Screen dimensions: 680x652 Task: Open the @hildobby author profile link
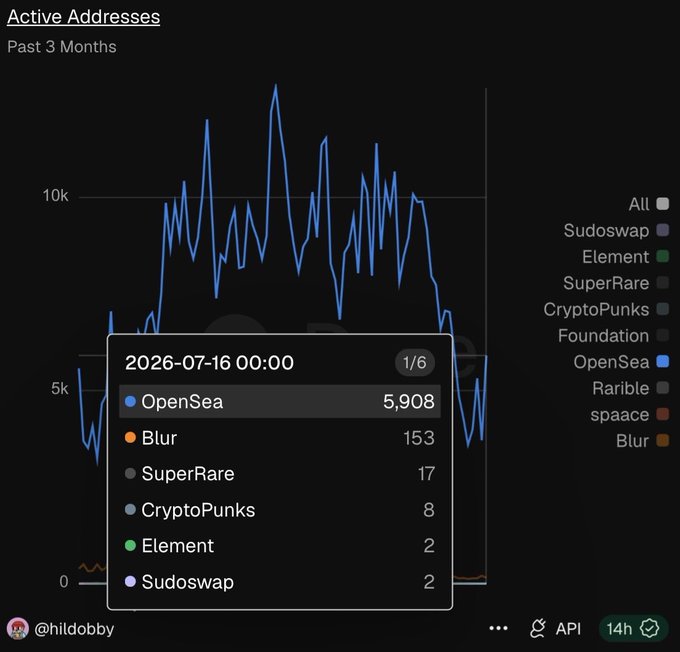[74, 629]
